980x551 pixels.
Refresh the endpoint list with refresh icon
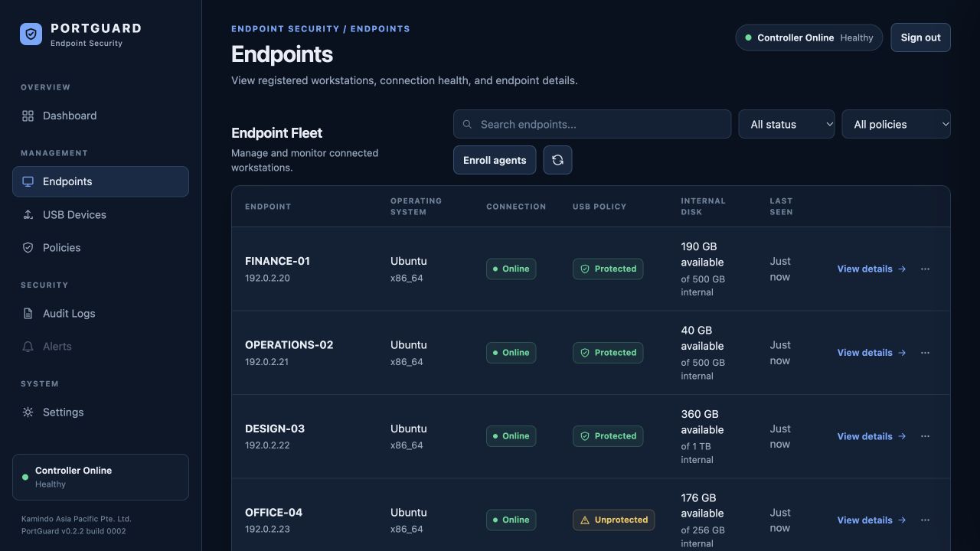coord(557,160)
